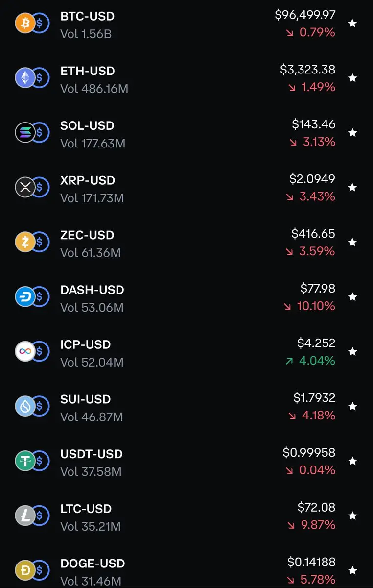Open the SOL-USD trading pair

pos(87,126)
